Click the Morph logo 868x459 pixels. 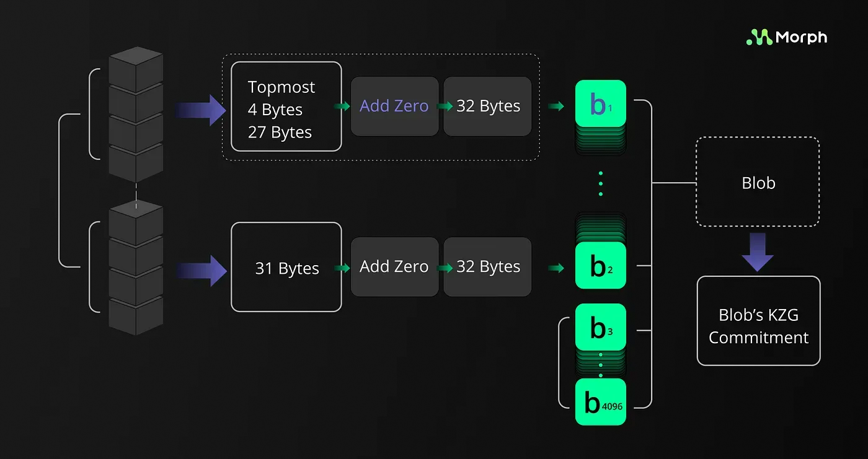[x=786, y=37]
